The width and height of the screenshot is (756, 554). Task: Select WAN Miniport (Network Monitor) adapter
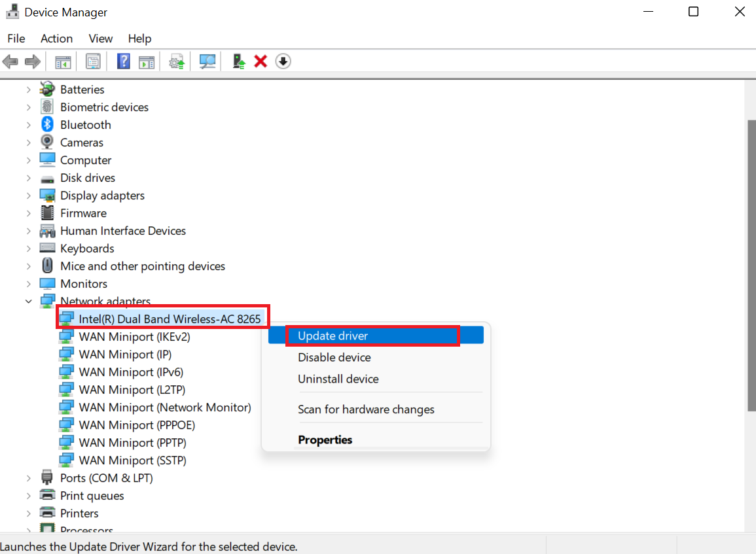pos(165,407)
